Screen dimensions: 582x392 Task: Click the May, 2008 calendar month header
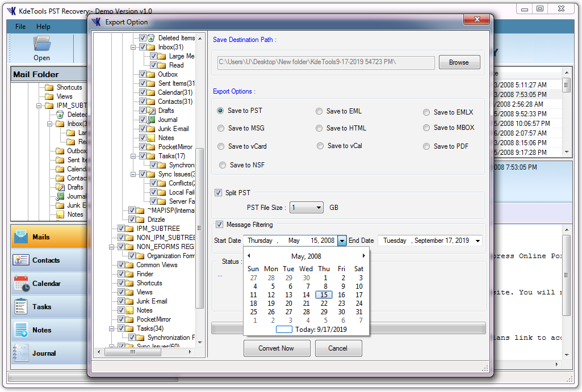pos(306,256)
